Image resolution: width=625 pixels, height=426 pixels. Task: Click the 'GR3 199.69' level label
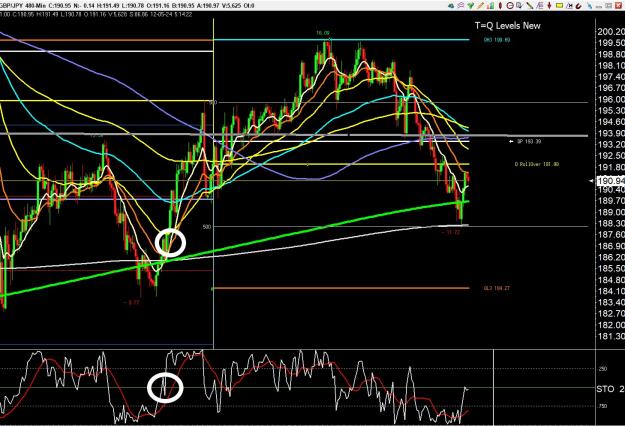tap(497, 40)
